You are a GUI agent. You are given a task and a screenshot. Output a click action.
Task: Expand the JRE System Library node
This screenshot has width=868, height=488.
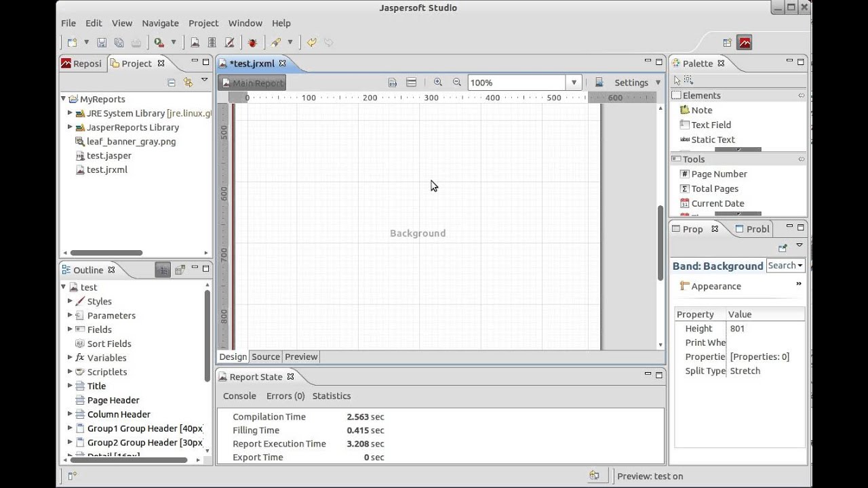point(70,113)
